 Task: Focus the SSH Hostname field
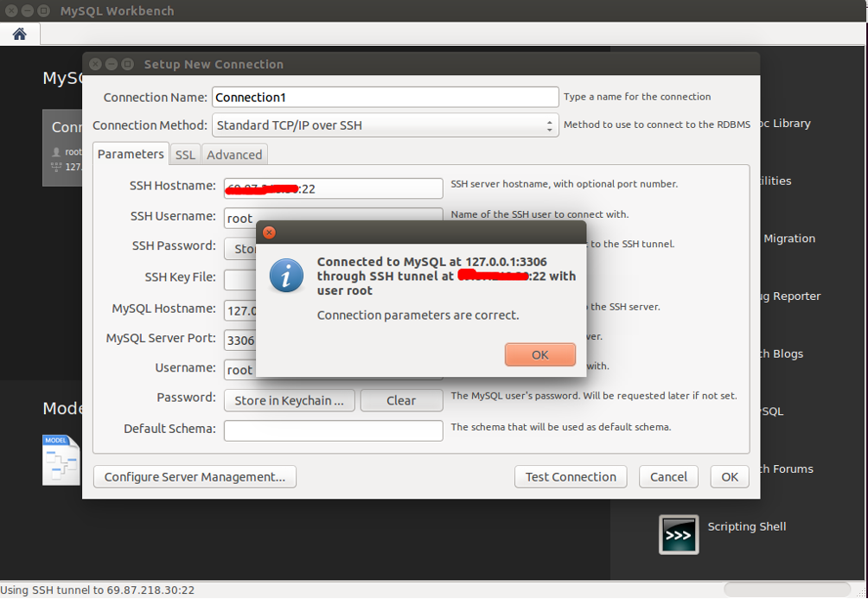[333, 188]
